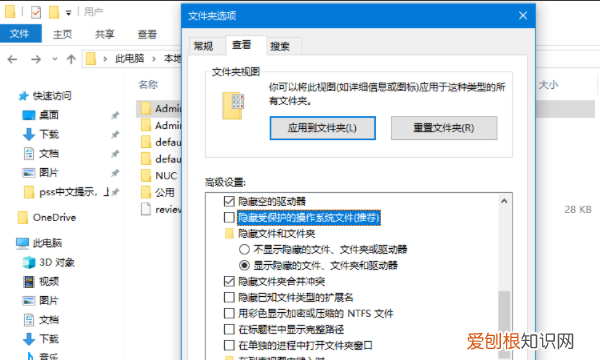The width and height of the screenshot is (600, 360).
Task: Click the 下载 arrow icon under 此电脑
Action: point(29,339)
